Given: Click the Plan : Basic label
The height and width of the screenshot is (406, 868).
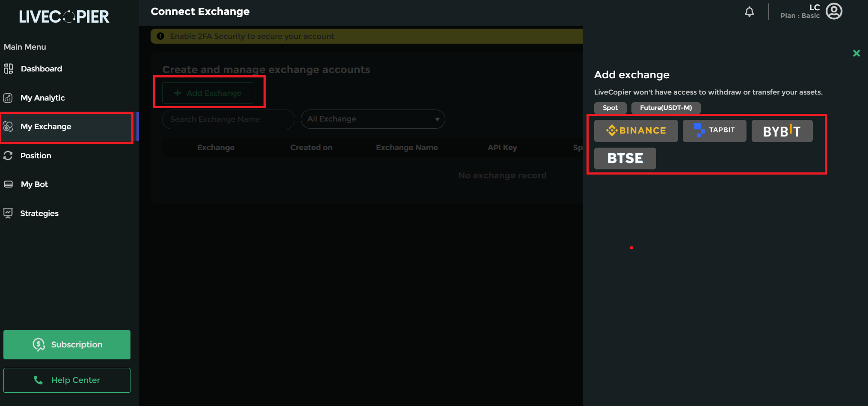Looking at the screenshot, I should click(800, 16).
